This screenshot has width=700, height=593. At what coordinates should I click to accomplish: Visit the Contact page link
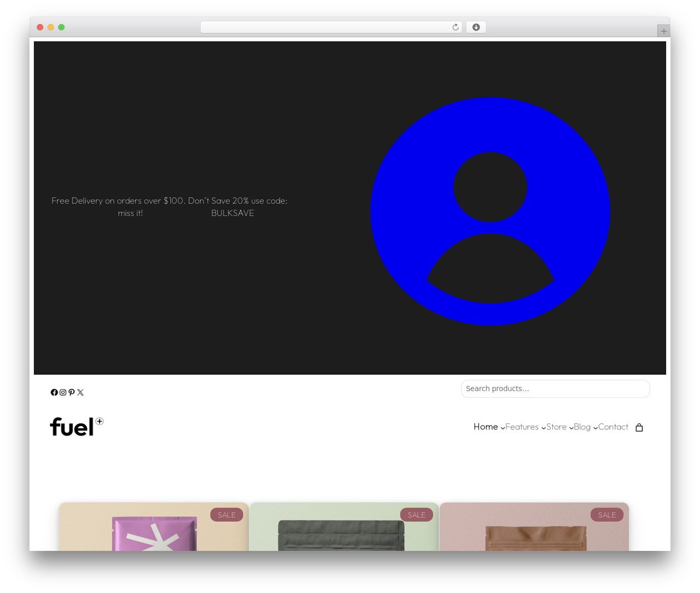click(x=613, y=427)
